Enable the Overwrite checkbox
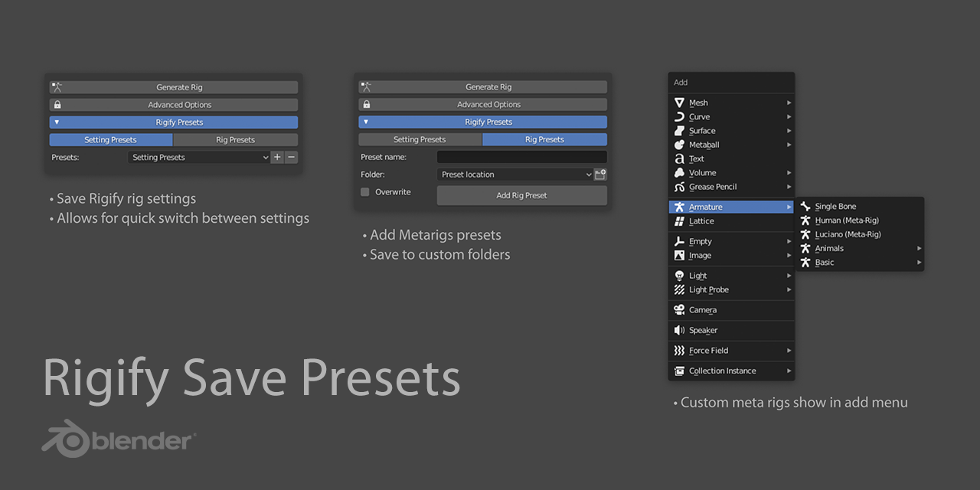Viewport: 980px width, 490px height. (x=365, y=192)
